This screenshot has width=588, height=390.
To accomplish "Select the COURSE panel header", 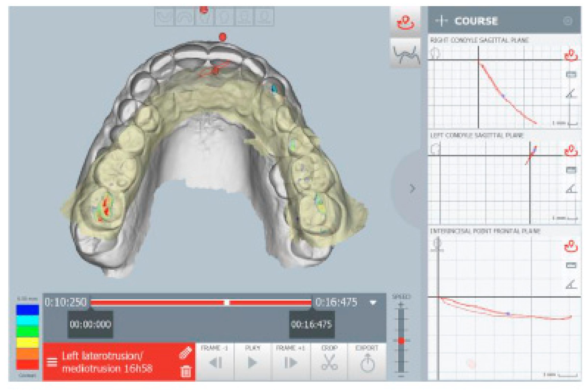I will point(476,21).
